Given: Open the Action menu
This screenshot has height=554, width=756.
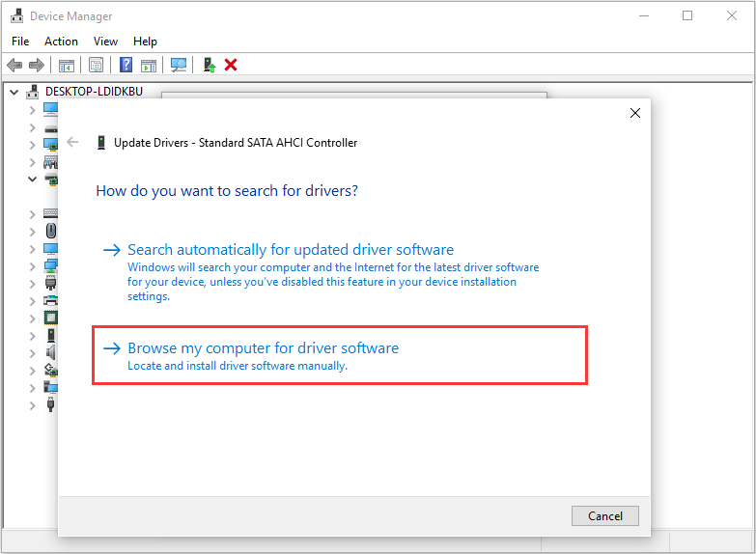Looking at the screenshot, I should coord(61,42).
